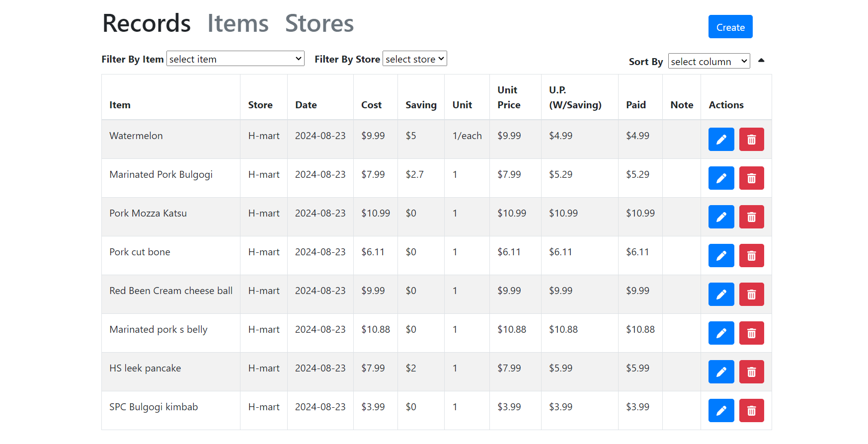Viewport: 868px width, 444px height.
Task: Click the $6.11 cost of Pork cut bone
Action: [373, 252]
